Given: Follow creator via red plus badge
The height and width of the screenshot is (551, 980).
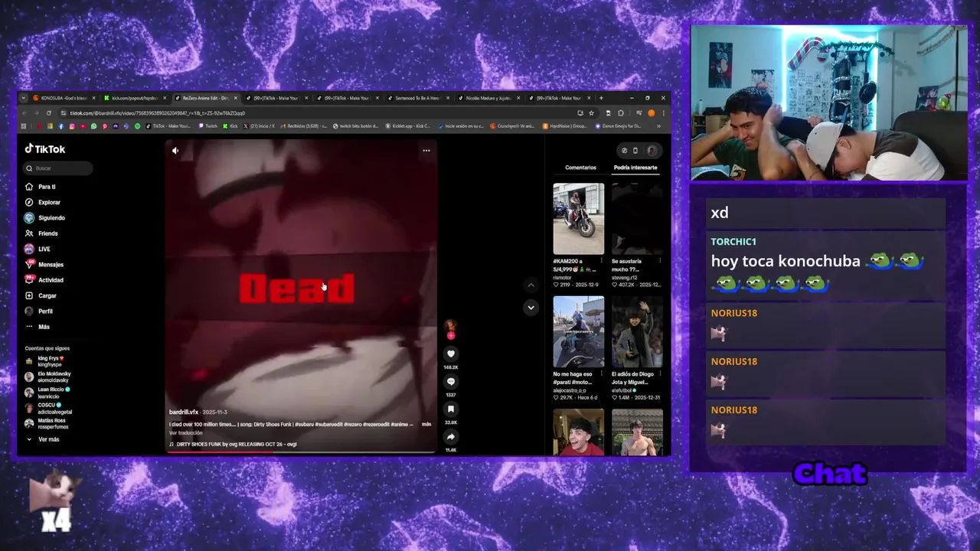Looking at the screenshot, I should [x=451, y=335].
